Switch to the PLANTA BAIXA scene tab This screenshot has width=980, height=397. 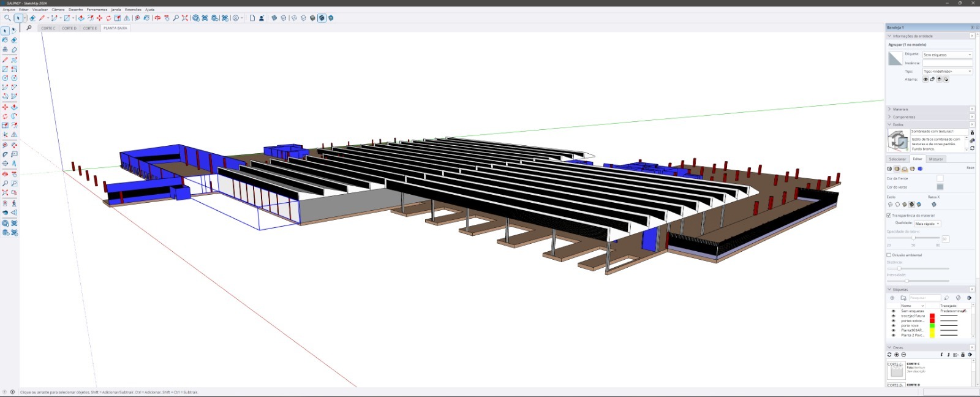(x=115, y=28)
